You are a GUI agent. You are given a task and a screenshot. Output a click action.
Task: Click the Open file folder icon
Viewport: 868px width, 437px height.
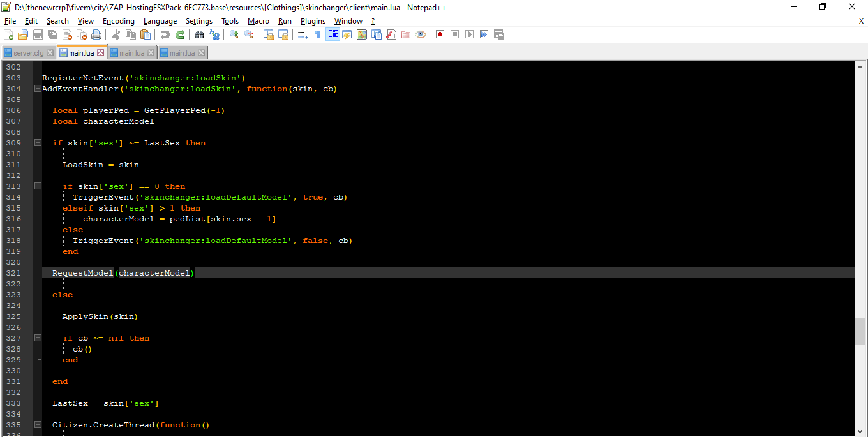23,34
